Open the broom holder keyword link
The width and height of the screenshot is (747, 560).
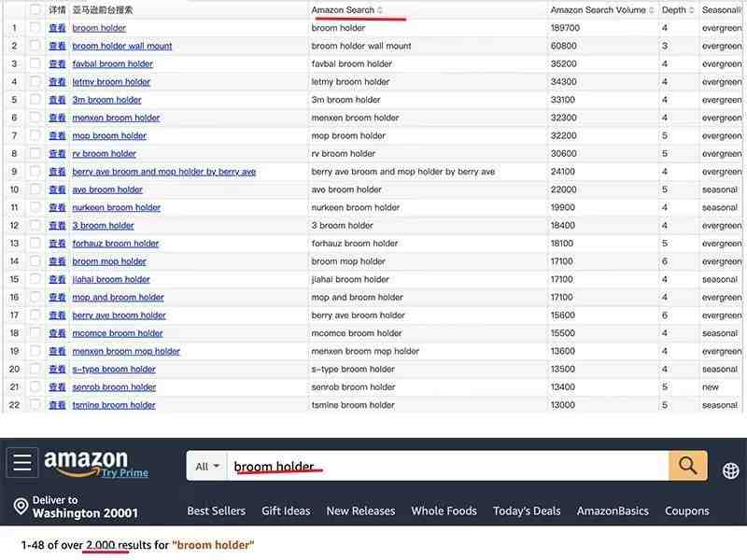point(99,28)
